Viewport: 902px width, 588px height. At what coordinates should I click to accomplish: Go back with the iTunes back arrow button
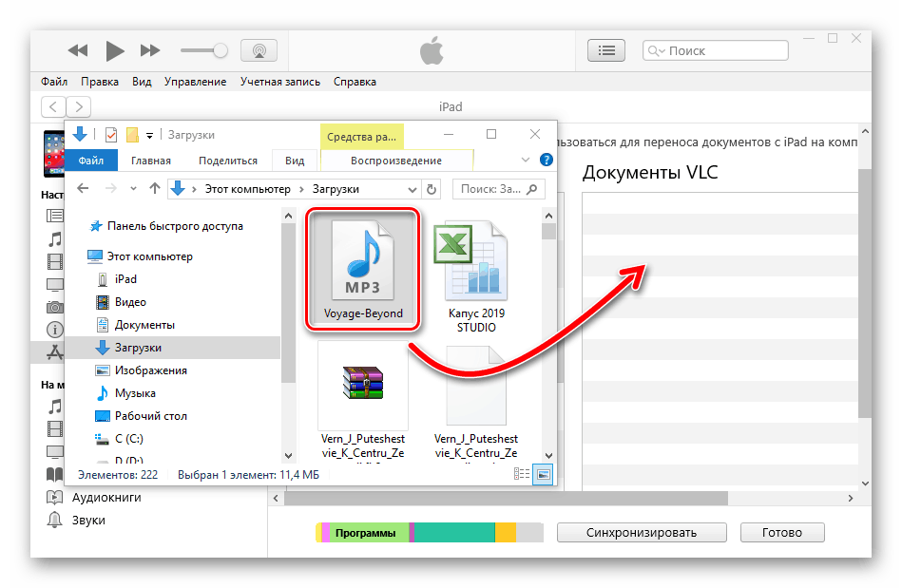[53, 107]
